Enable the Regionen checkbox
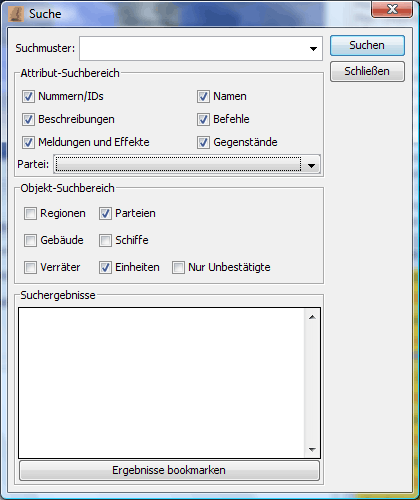The image size is (420, 500). (x=30, y=214)
